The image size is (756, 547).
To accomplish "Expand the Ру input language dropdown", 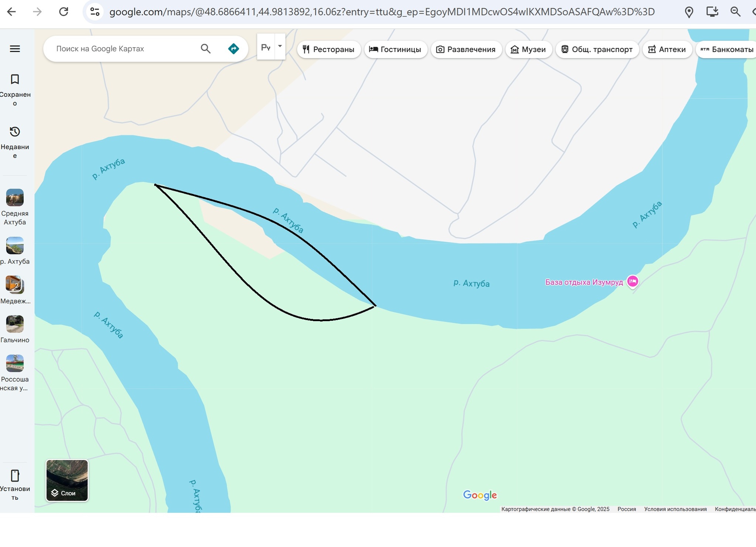I will tap(280, 47).
